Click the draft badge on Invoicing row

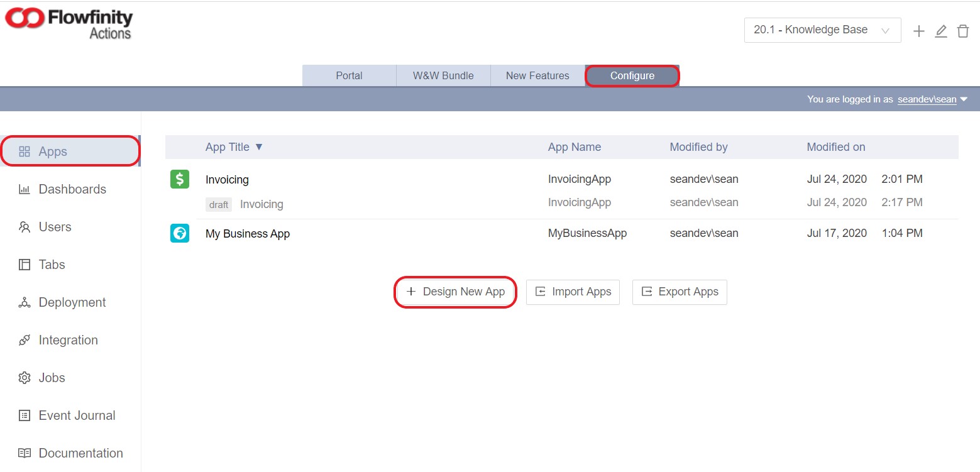pyautogui.click(x=219, y=204)
